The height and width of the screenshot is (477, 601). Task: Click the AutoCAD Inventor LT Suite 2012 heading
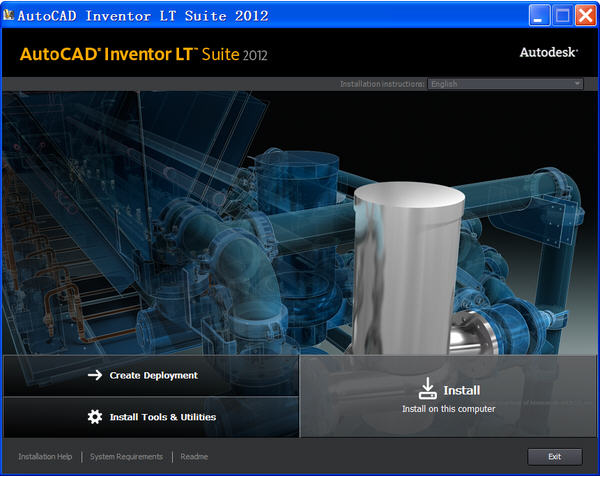tap(144, 54)
